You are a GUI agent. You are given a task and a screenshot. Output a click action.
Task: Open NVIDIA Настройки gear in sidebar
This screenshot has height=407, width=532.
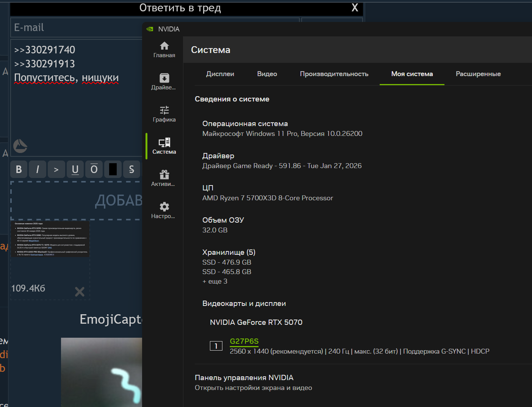coord(164,211)
